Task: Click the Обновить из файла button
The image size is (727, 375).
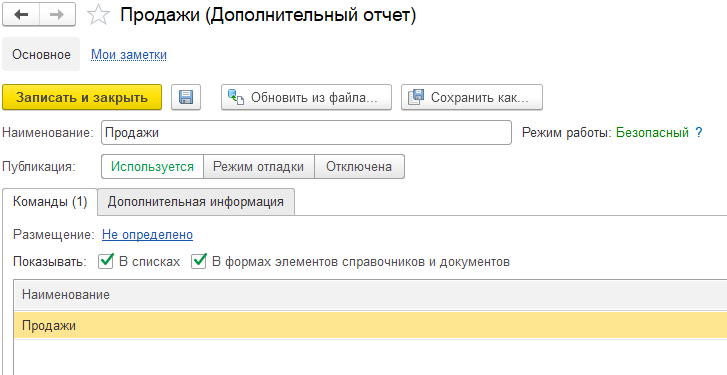Action: click(306, 97)
